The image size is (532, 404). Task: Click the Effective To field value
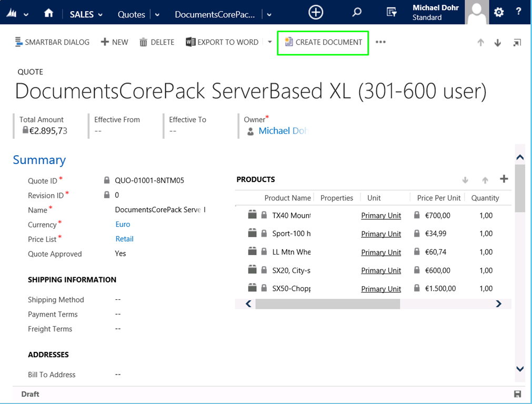pyautogui.click(x=173, y=131)
